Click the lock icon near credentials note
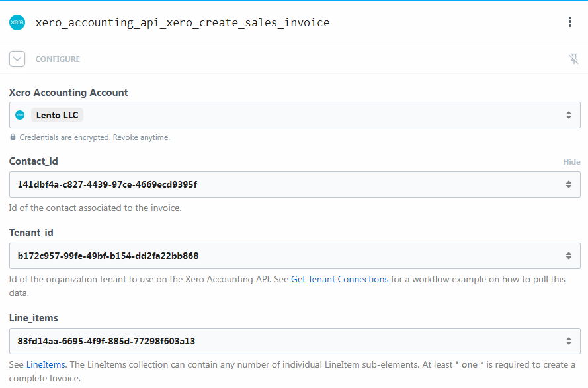The width and height of the screenshot is (588, 388). (13, 137)
